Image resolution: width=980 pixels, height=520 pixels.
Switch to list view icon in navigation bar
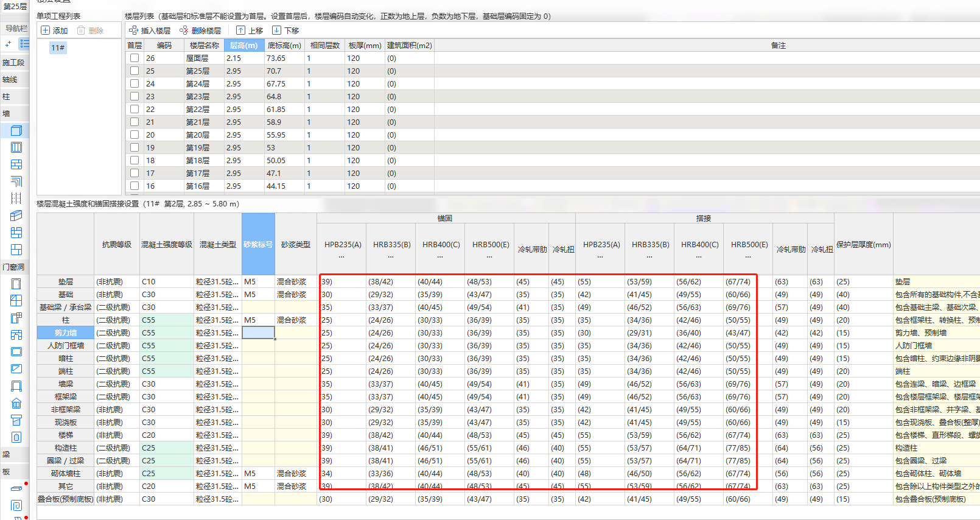click(24, 44)
